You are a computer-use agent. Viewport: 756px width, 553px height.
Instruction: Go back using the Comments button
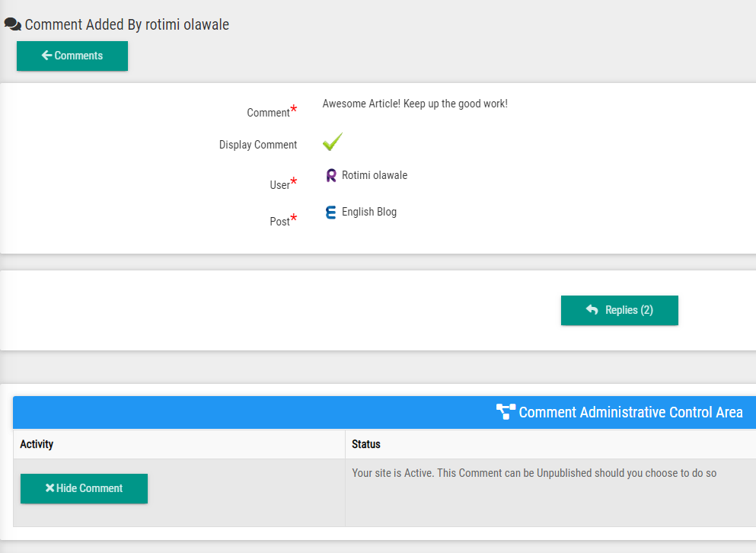coord(72,56)
